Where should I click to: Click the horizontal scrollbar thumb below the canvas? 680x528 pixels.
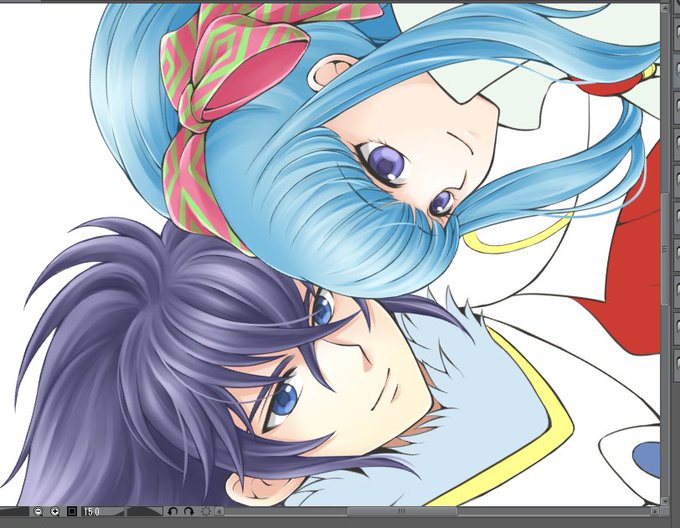pos(402,512)
